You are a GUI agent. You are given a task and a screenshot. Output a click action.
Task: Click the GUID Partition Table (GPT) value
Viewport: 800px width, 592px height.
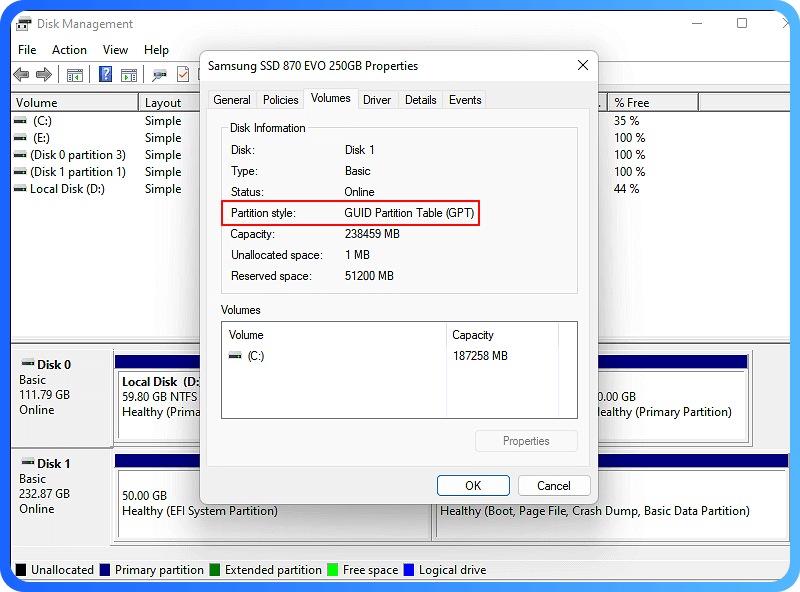[x=409, y=213]
